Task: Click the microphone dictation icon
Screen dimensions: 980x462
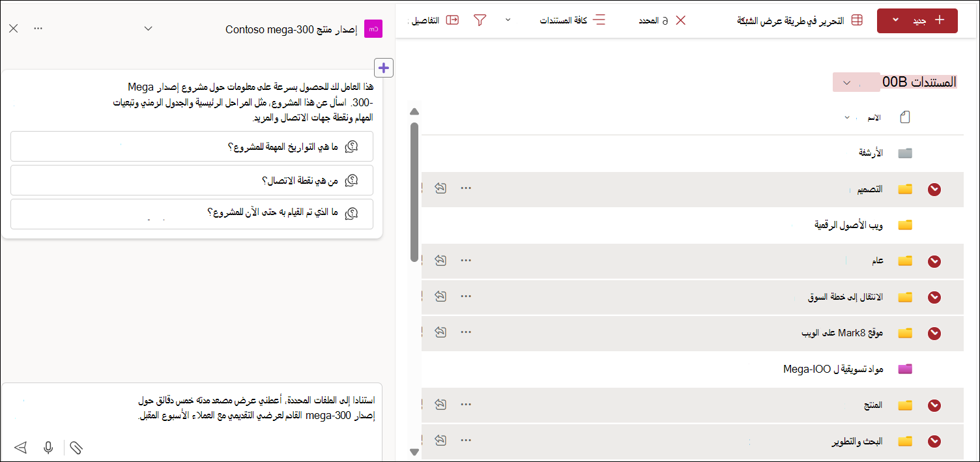Action: point(48,448)
